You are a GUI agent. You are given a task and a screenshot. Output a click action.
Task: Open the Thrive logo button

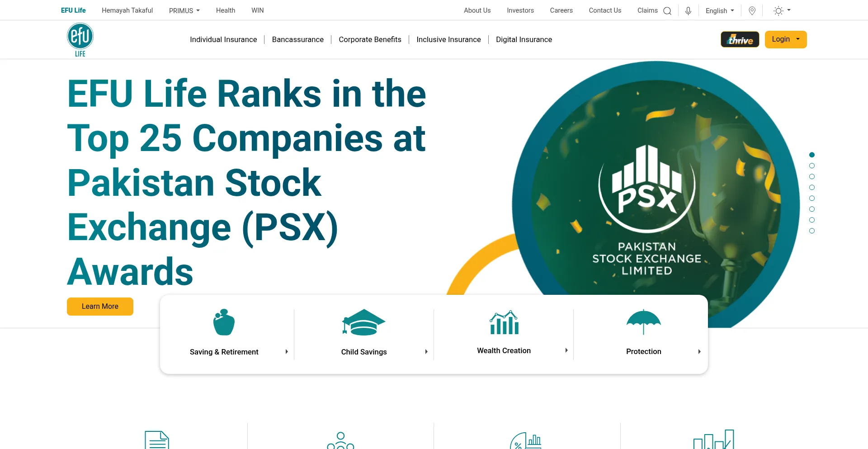pyautogui.click(x=740, y=40)
